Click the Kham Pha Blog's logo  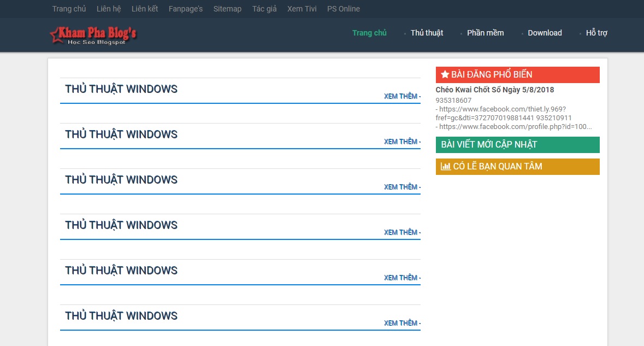[93, 36]
